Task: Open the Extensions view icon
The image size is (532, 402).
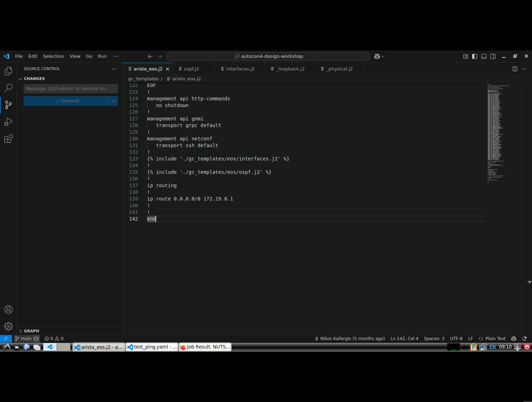Action: point(8,139)
